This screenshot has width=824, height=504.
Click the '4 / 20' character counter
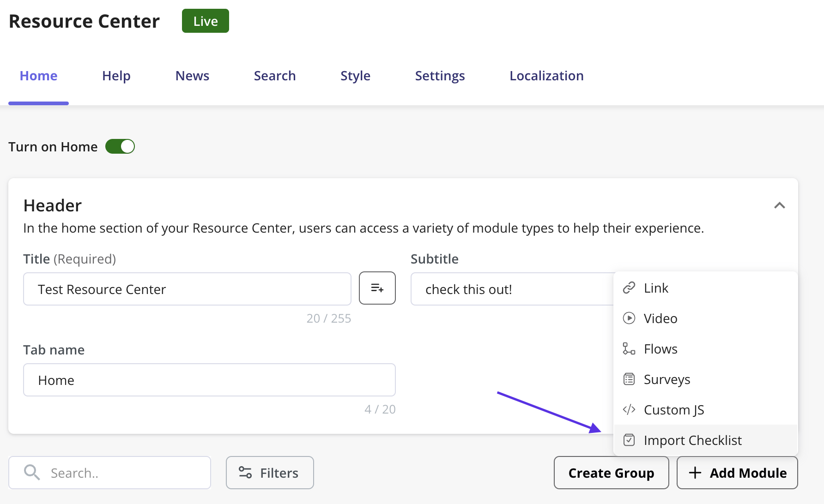click(380, 409)
